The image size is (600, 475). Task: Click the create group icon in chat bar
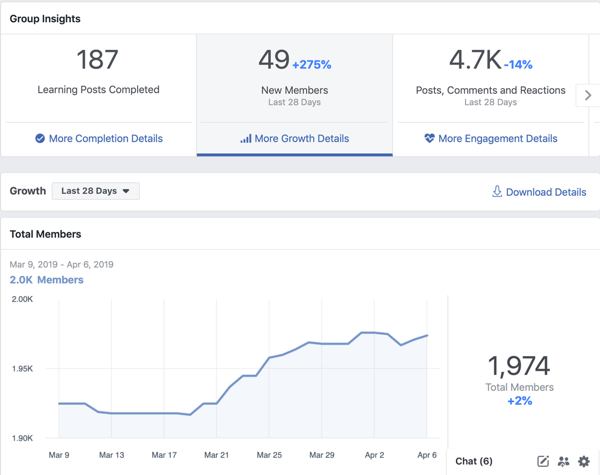click(563, 462)
